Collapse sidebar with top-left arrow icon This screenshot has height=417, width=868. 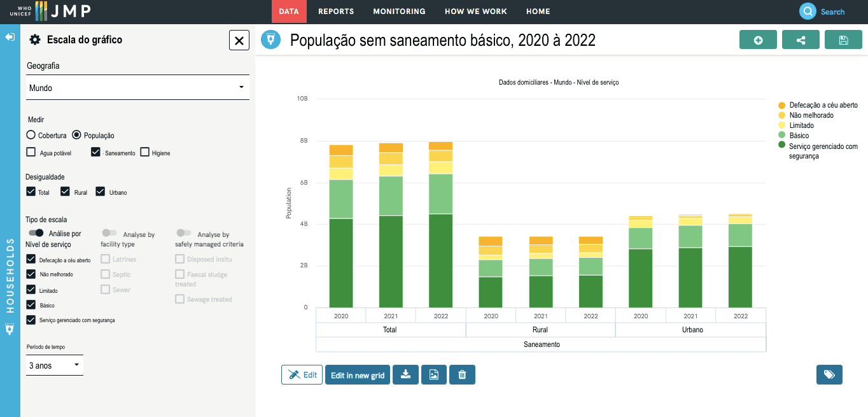click(10, 37)
